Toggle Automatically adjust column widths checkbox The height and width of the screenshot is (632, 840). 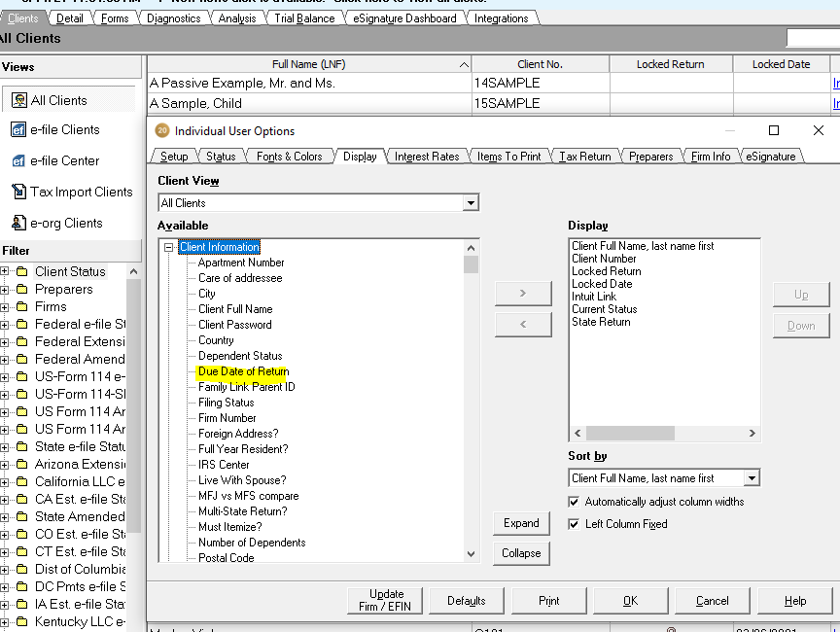(x=574, y=502)
